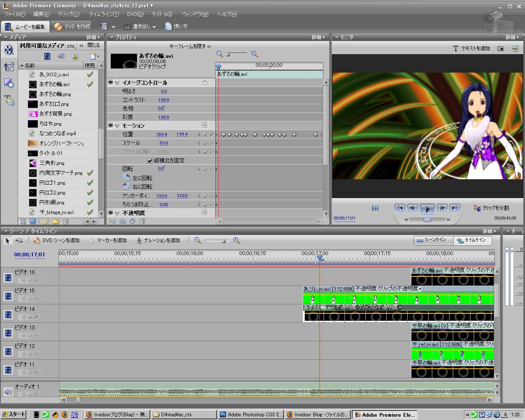Click the ムービーを編集 button
Viewport: 525px width, 420px height.
25,26
